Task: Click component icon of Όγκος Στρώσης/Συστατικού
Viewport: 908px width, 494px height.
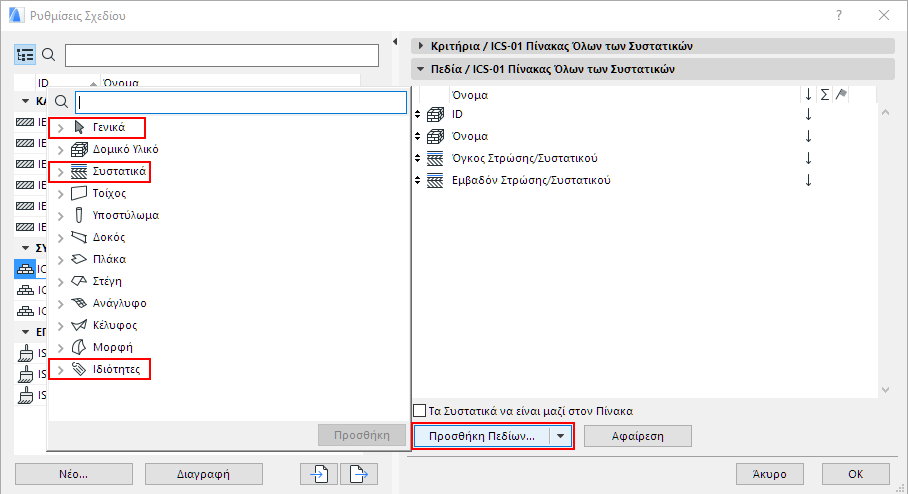Action: click(x=435, y=159)
